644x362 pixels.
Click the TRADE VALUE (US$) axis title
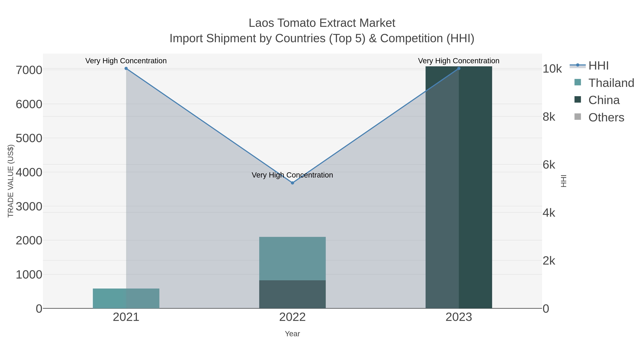[11, 181]
